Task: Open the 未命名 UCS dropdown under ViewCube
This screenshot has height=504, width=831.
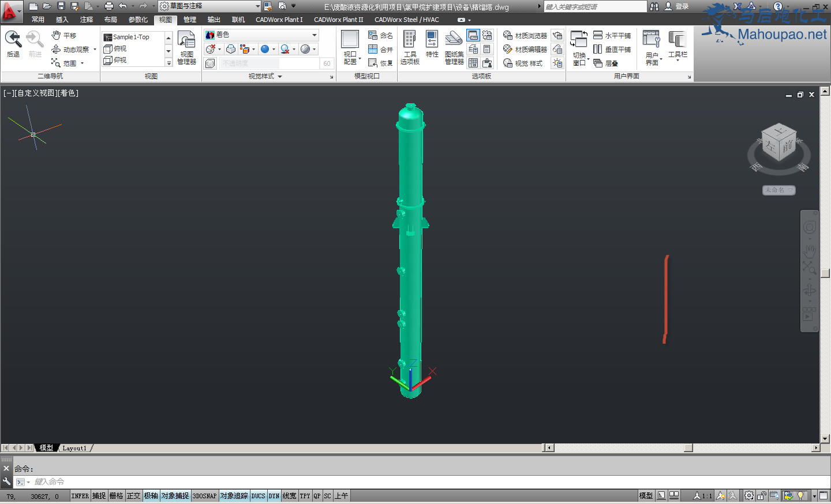Action: tap(778, 190)
